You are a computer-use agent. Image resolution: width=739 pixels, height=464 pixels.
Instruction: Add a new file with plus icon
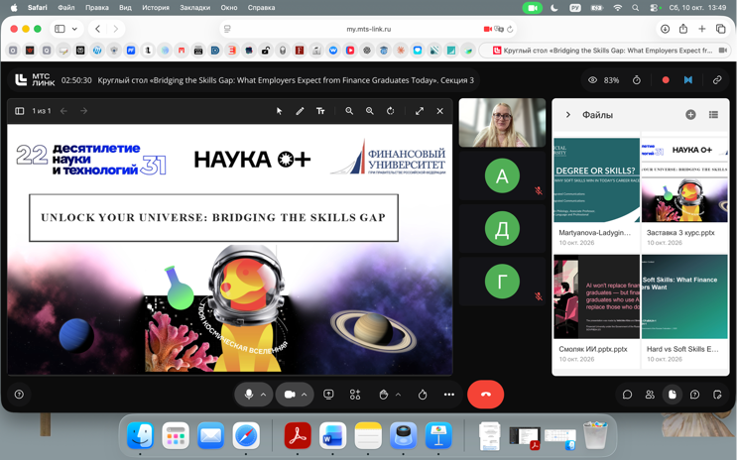(x=690, y=114)
